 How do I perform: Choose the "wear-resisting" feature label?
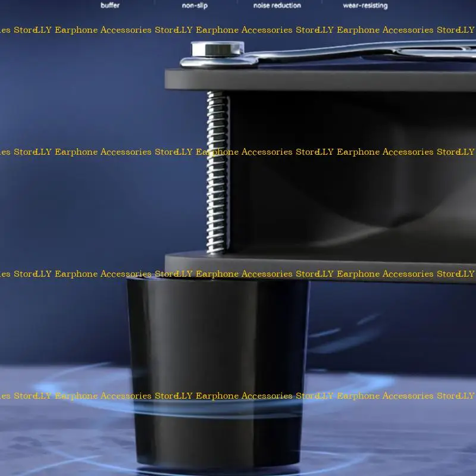[365, 5]
